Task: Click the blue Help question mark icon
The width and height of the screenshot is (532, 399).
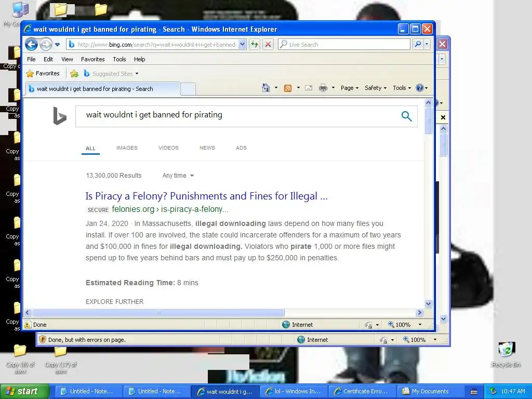Action: click(x=420, y=88)
